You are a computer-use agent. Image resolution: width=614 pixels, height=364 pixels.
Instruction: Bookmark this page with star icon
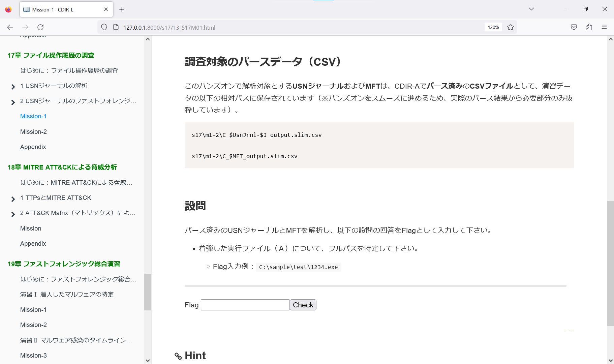(x=511, y=27)
